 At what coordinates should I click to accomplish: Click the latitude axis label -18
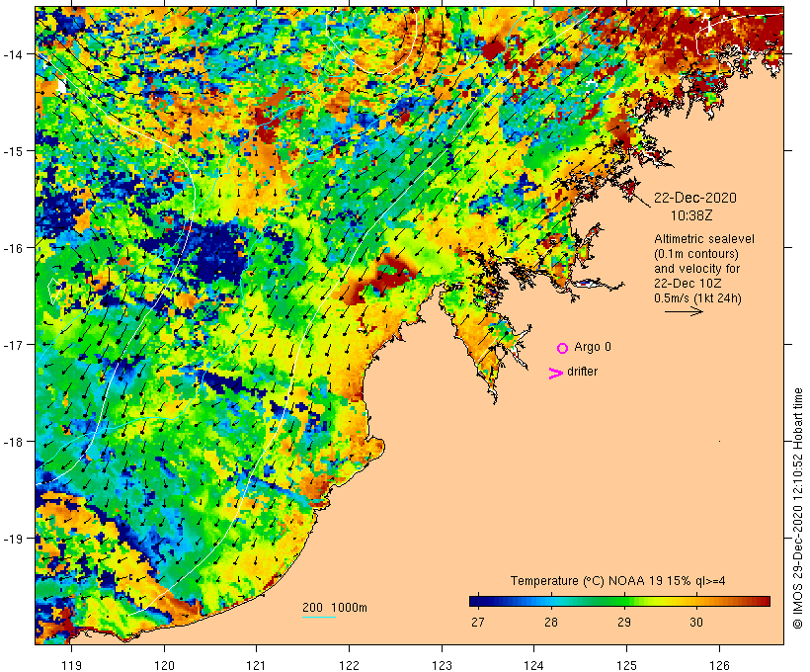pos(12,442)
